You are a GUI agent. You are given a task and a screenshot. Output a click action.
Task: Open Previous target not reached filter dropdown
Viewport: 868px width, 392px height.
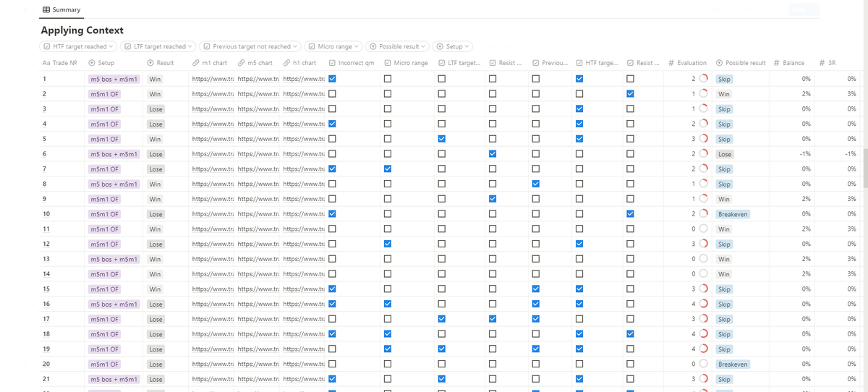(250, 46)
